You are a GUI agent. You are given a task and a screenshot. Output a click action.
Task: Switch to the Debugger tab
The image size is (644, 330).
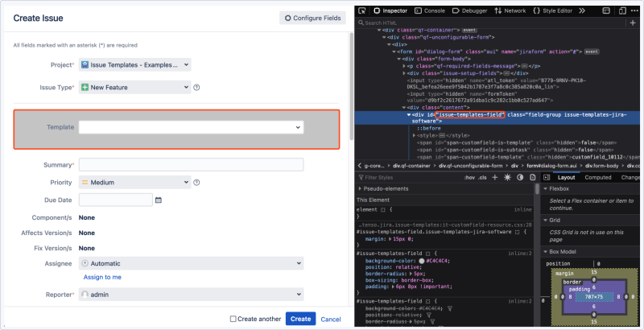469,10
